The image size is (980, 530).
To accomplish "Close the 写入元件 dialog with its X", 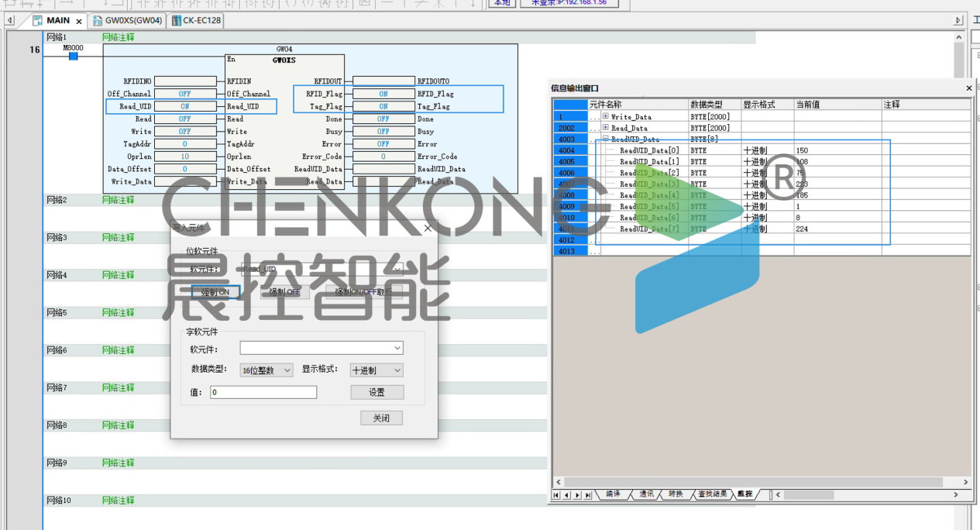I will (428, 228).
